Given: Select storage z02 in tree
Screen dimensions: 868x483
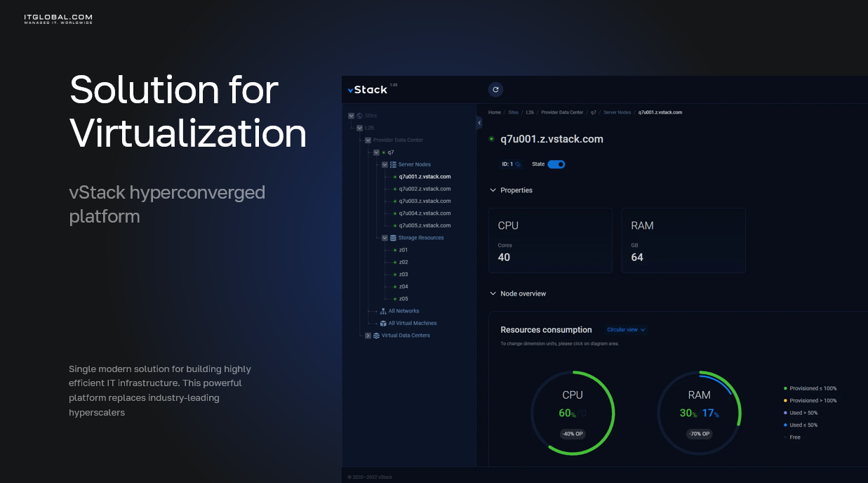Looking at the screenshot, I should click(403, 262).
